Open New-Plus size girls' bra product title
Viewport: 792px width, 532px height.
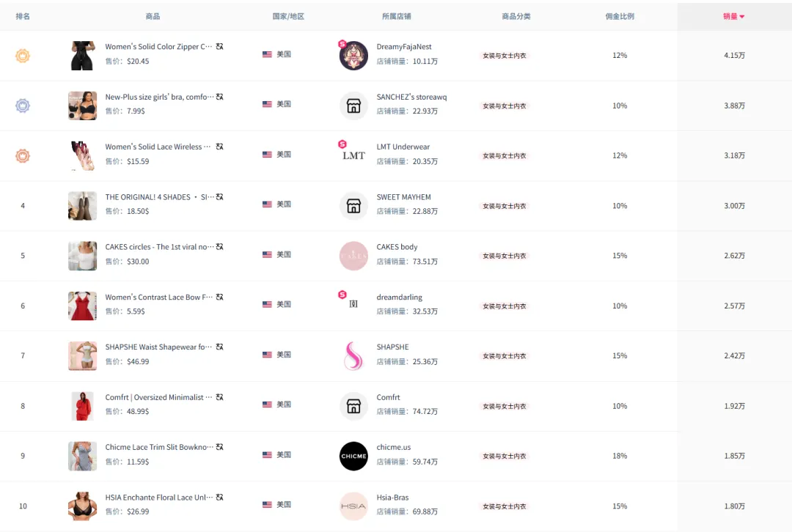coord(160,97)
